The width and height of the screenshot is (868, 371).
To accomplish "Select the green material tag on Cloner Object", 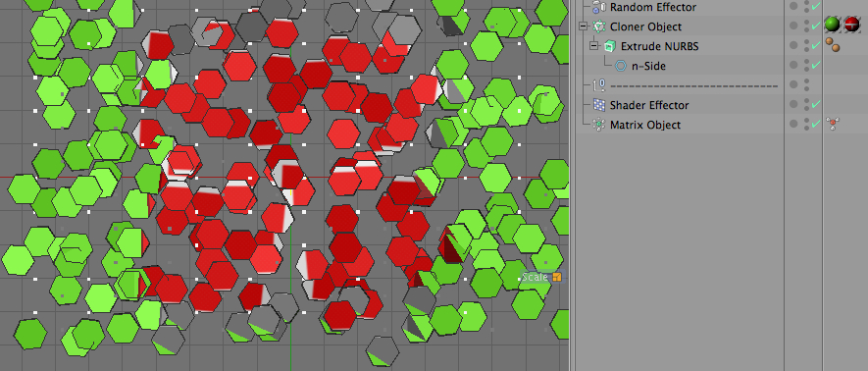I will click(x=832, y=24).
